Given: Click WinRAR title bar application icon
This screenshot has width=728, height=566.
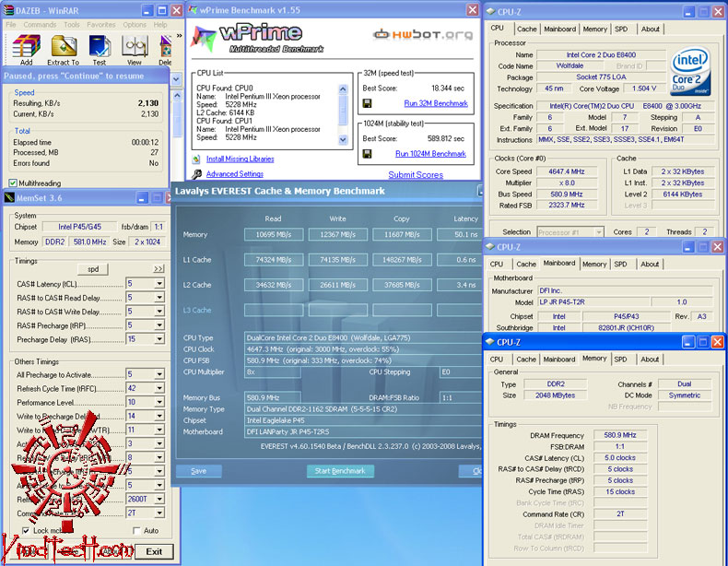Looking at the screenshot, I should (x=8, y=10).
